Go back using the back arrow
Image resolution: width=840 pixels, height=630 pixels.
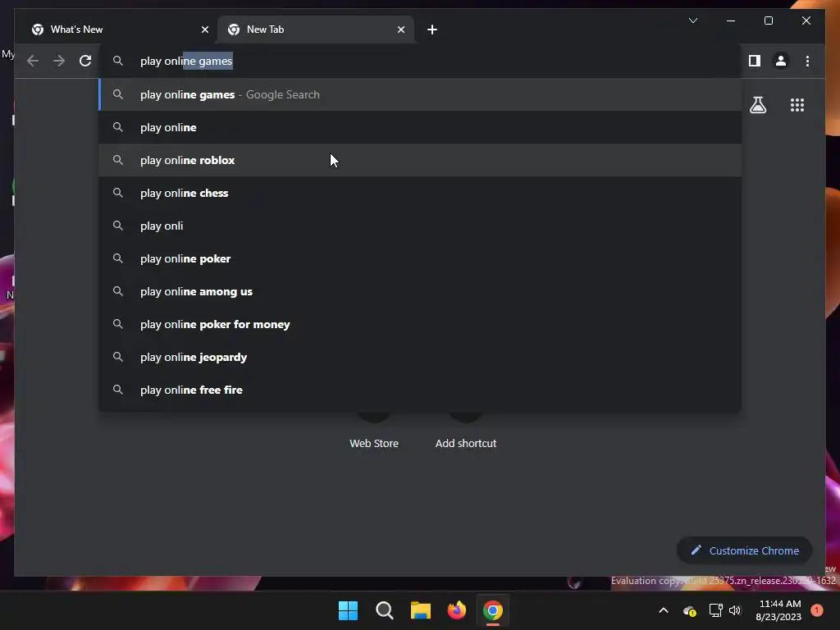[33, 61]
